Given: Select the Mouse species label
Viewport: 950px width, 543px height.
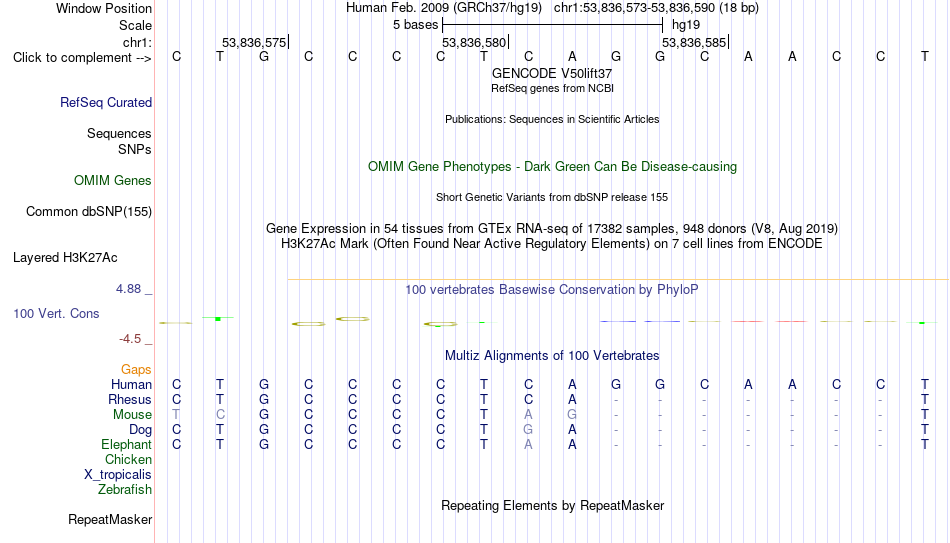Looking at the screenshot, I should coord(132,415).
